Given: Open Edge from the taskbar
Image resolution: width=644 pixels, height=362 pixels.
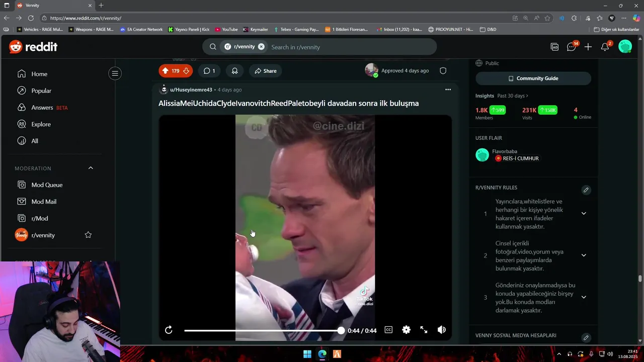Looking at the screenshot, I should point(322,354).
